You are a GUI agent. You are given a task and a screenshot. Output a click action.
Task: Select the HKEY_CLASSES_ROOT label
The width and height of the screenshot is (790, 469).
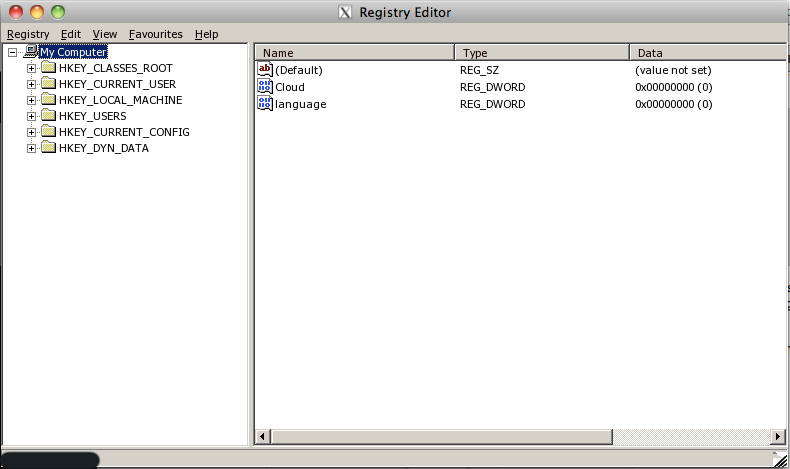point(115,68)
